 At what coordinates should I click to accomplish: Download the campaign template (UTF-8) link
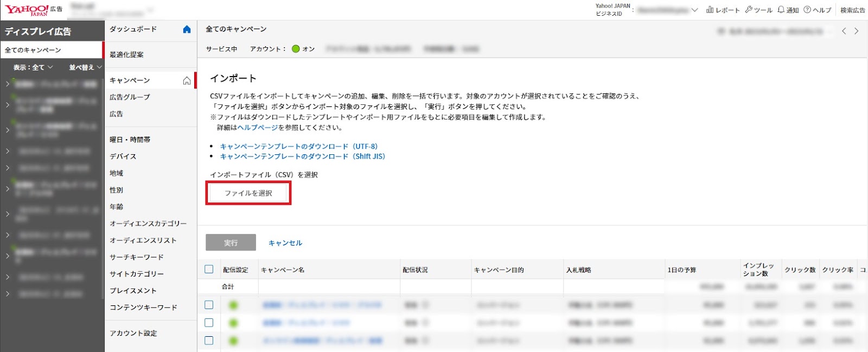[x=298, y=147]
